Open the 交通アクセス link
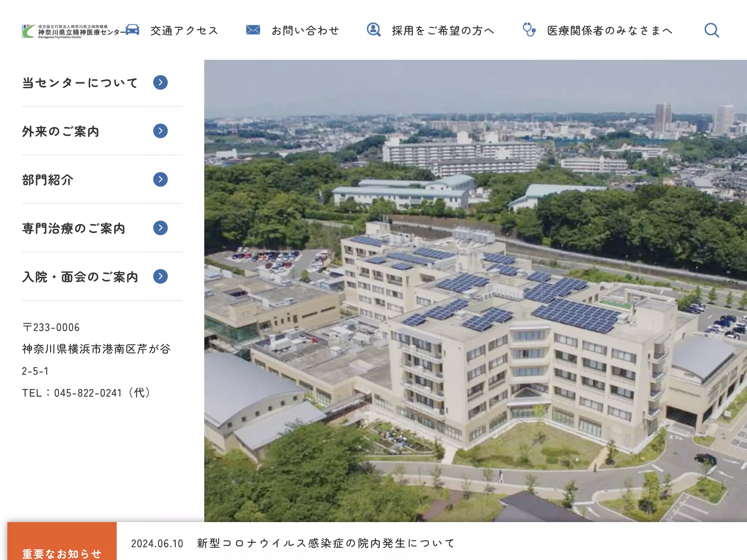This screenshot has height=560, width=747. point(185,31)
